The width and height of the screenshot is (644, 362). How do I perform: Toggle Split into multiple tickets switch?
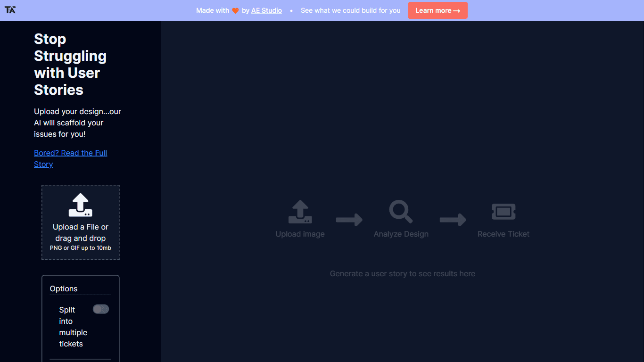[x=101, y=309]
